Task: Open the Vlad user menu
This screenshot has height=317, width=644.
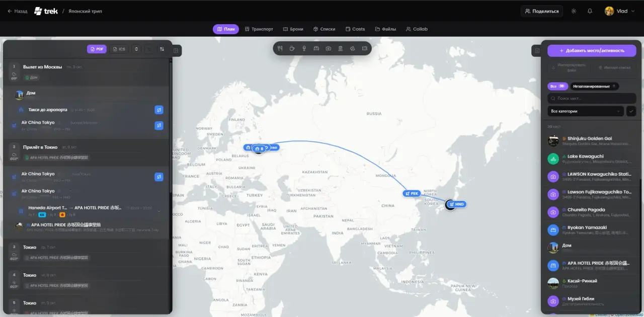Action: click(x=619, y=11)
